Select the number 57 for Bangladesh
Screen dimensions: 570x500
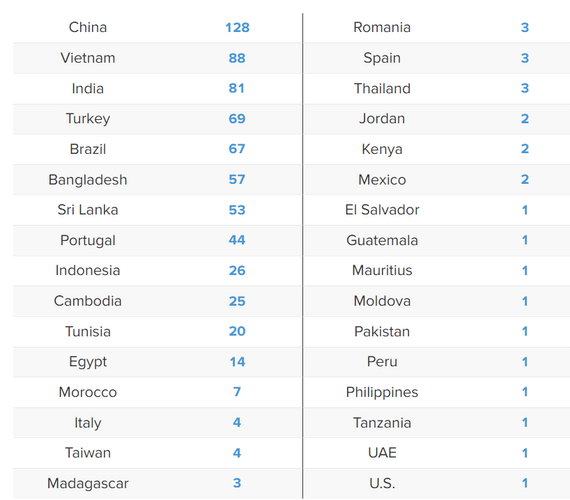(x=237, y=179)
